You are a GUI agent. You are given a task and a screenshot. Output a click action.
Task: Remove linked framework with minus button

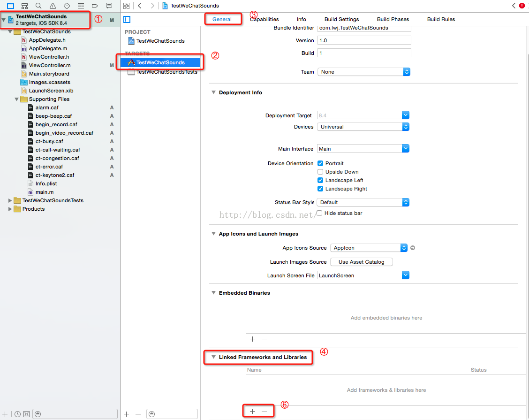pos(264,411)
